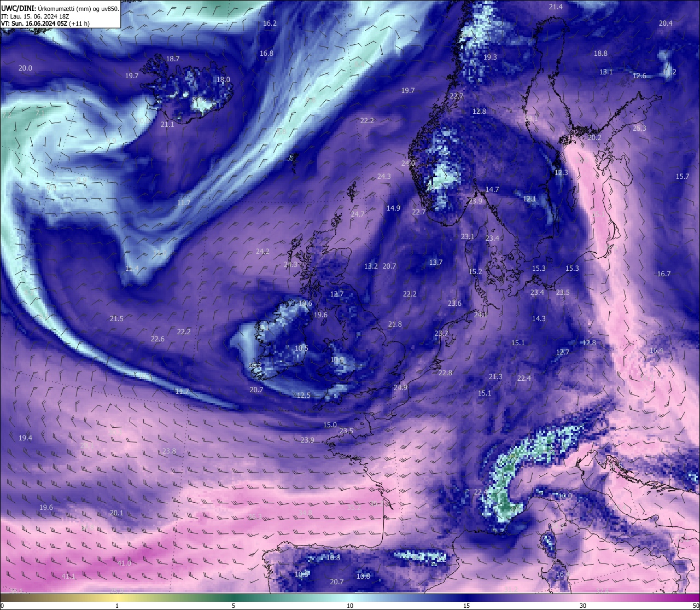The image size is (700, 610).
Task: Click the 20.0 value label
Action: (x=25, y=68)
